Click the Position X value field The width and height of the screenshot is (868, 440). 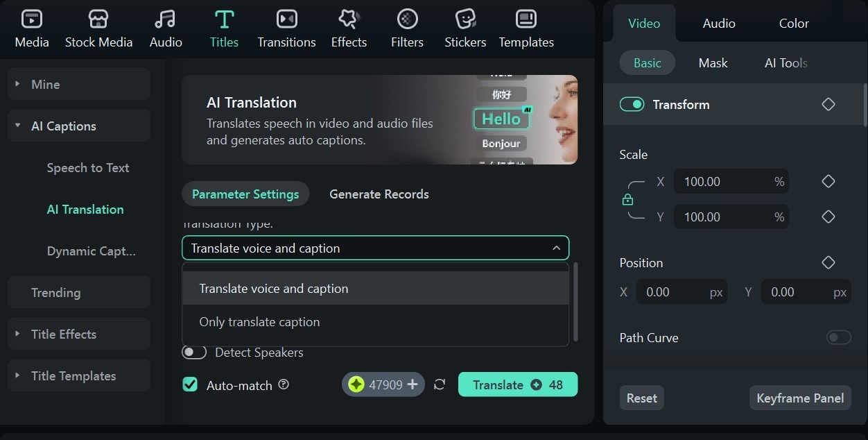682,292
